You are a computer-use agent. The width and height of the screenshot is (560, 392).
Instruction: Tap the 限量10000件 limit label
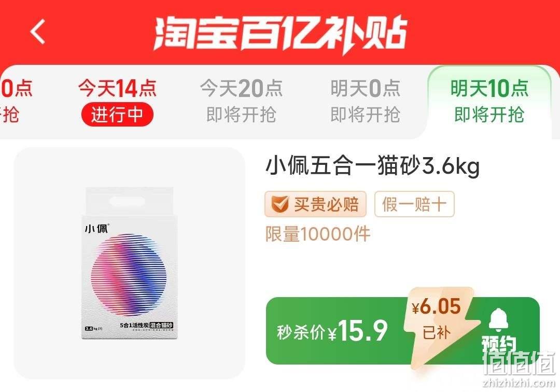318,234
